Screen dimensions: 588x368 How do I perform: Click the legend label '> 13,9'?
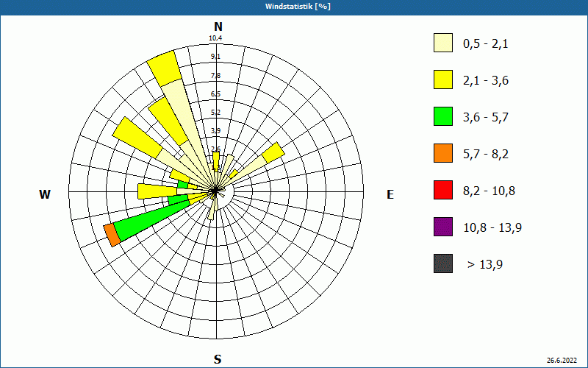click(x=485, y=265)
